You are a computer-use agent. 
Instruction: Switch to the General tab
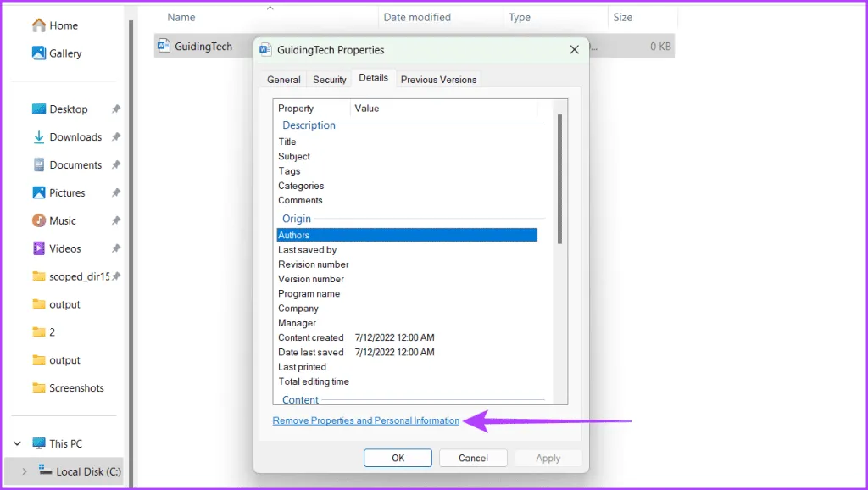click(283, 80)
